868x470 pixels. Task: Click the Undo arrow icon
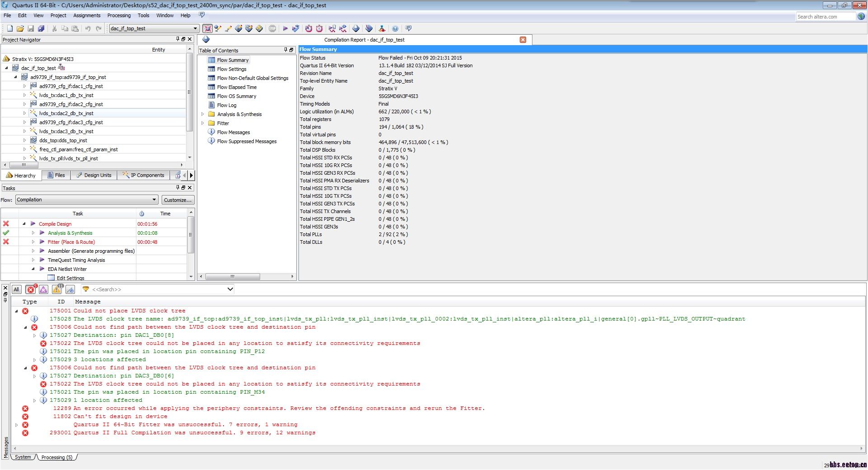coord(88,28)
